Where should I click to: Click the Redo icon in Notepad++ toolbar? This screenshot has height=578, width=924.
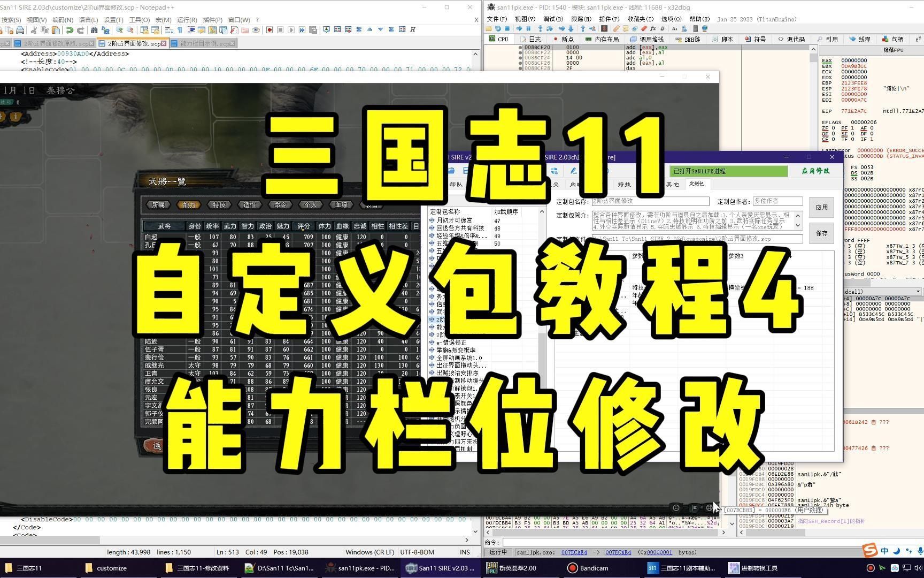click(80, 30)
